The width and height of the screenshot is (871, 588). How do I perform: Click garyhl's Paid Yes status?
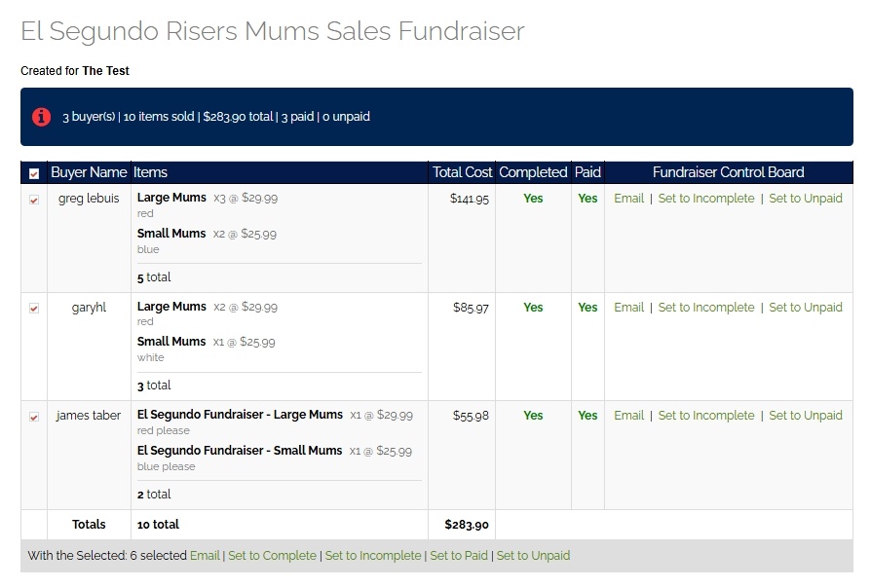(587, 307)
